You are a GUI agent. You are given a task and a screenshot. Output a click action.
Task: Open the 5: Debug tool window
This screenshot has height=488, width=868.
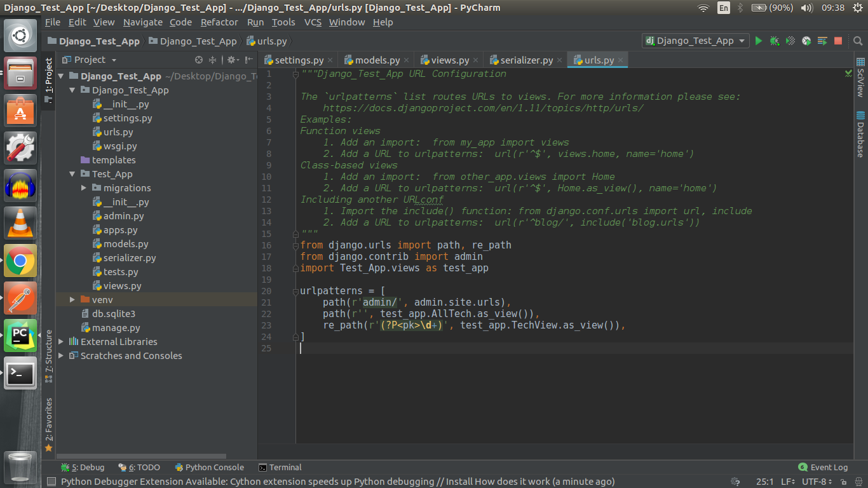pyautogui.click(x=83, y=468)
